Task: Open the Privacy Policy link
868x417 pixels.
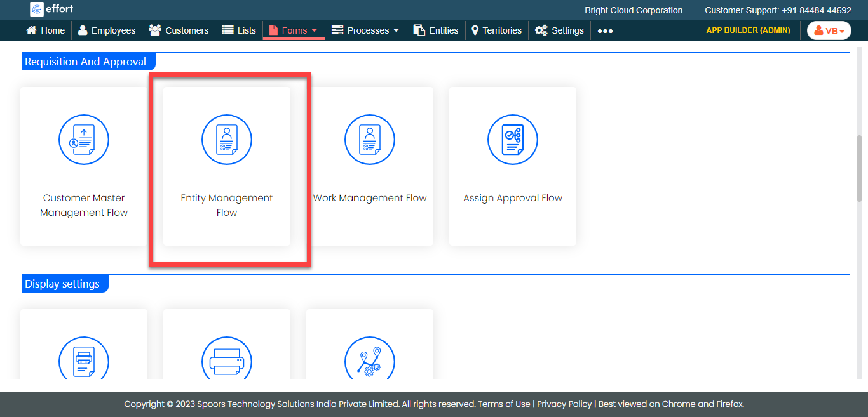Action: [x=564, y=404]
